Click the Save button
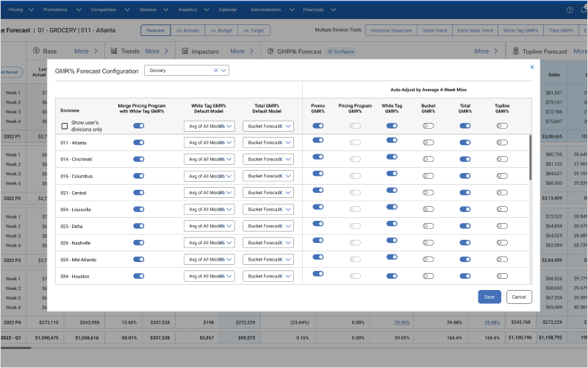Viewport: 588px width, 368px height. [490, 297]
